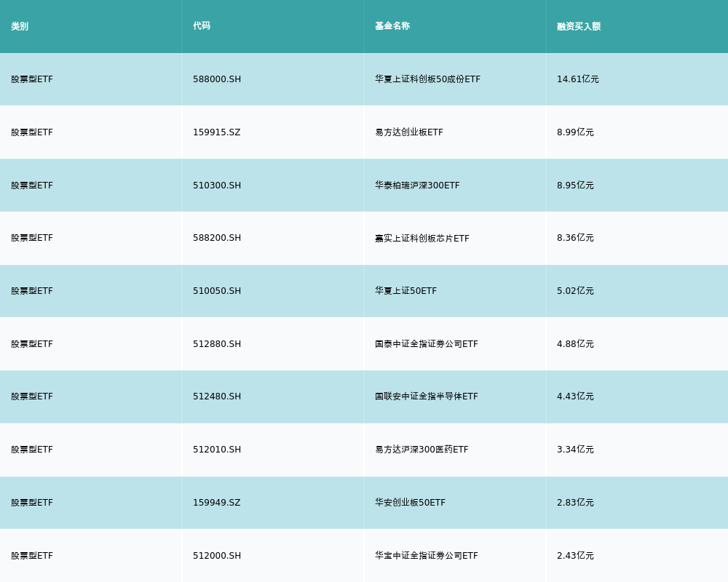Screen dimensions: 728x582
Task: Select fund name 华安创业板50ETF
Action: point(410,503)
